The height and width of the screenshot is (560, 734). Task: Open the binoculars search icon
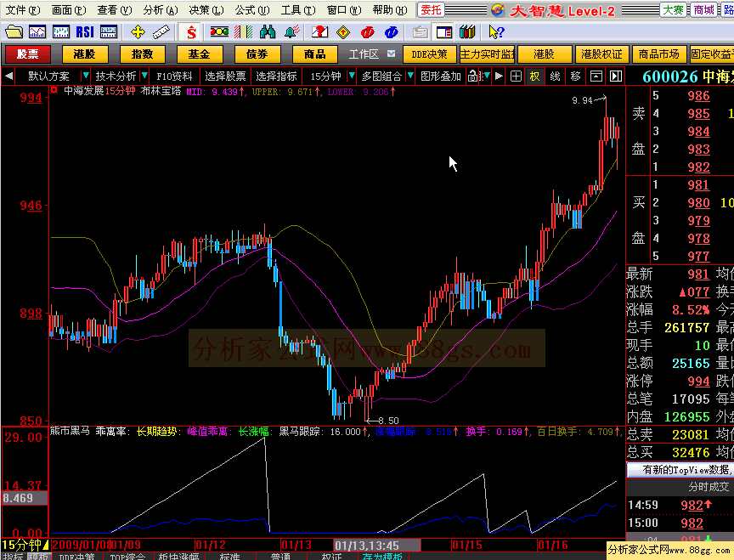pyautogui.click(x=268, y=31)
